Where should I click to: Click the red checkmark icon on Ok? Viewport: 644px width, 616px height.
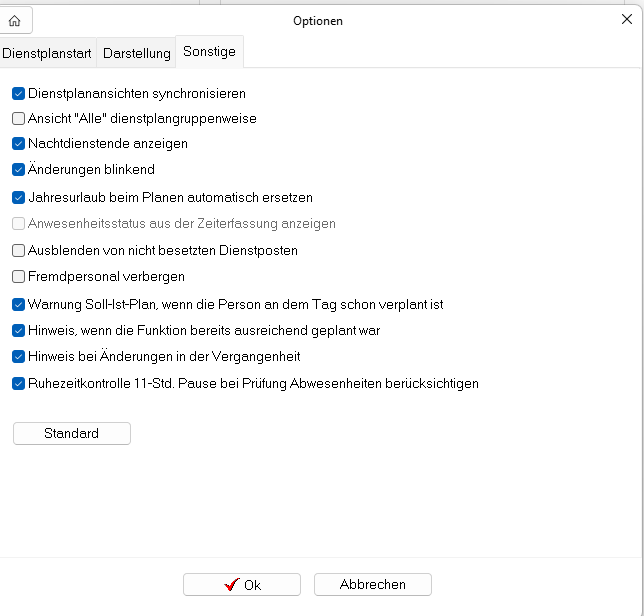click(232, 584)
